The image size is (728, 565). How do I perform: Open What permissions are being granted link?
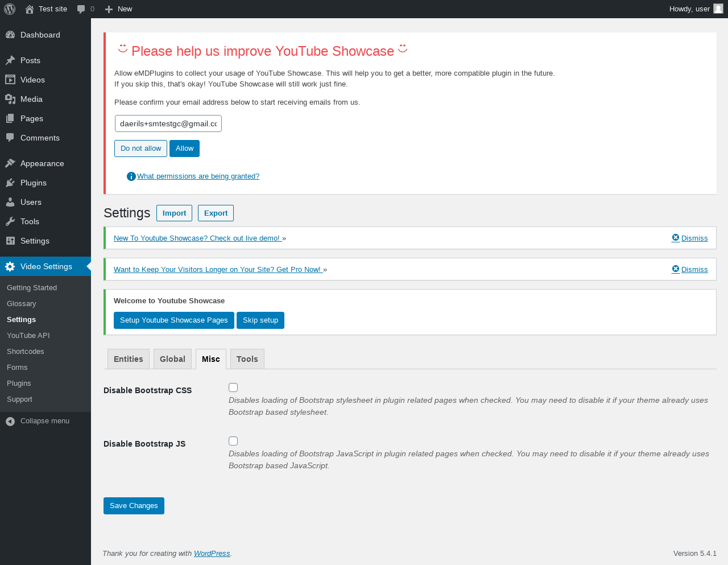click(198, 176)
